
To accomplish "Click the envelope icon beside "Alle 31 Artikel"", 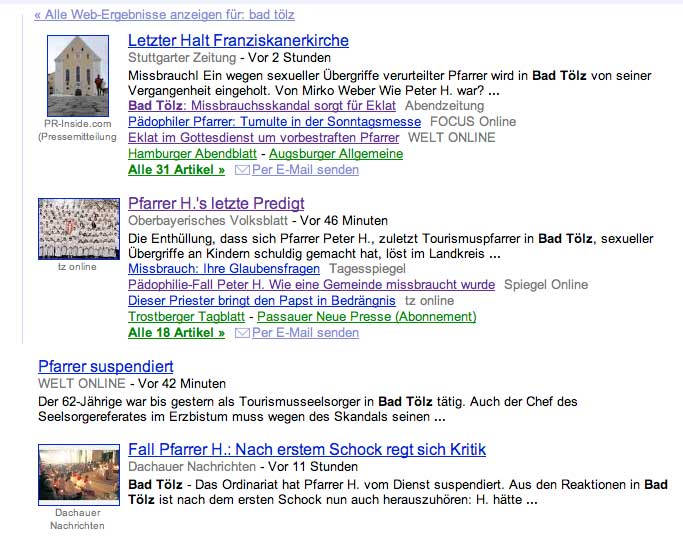I will coord(241,170).
